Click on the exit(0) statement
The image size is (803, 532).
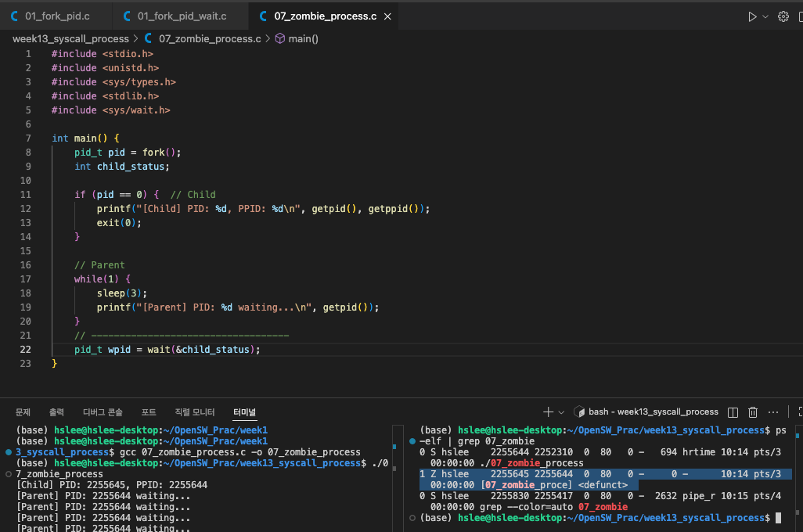click(x=119, y=223)
